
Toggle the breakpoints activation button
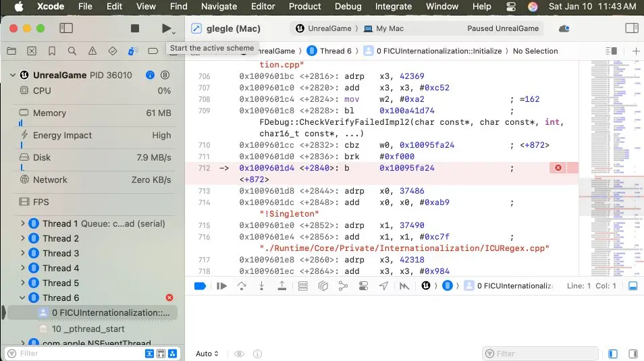click(x=200, y=286)
